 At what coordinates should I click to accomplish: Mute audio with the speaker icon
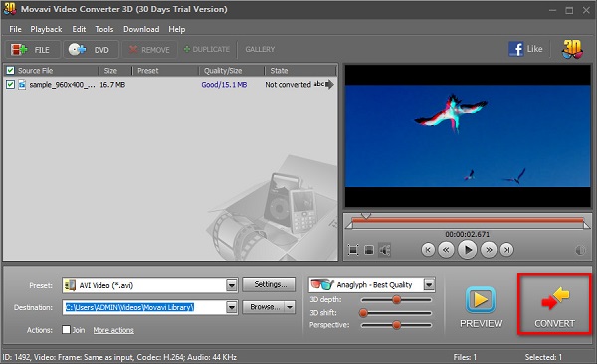[x=384, y=250]
